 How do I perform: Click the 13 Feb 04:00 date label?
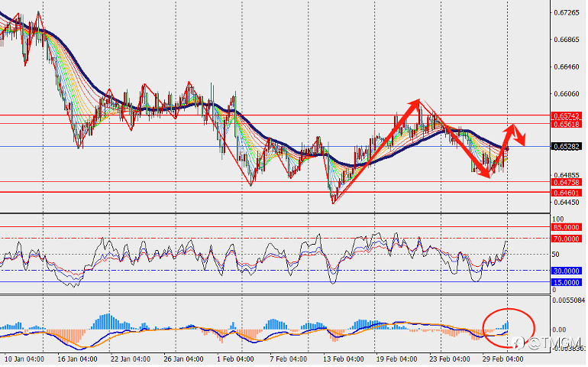pyautogui.click(x=343, y=359)
